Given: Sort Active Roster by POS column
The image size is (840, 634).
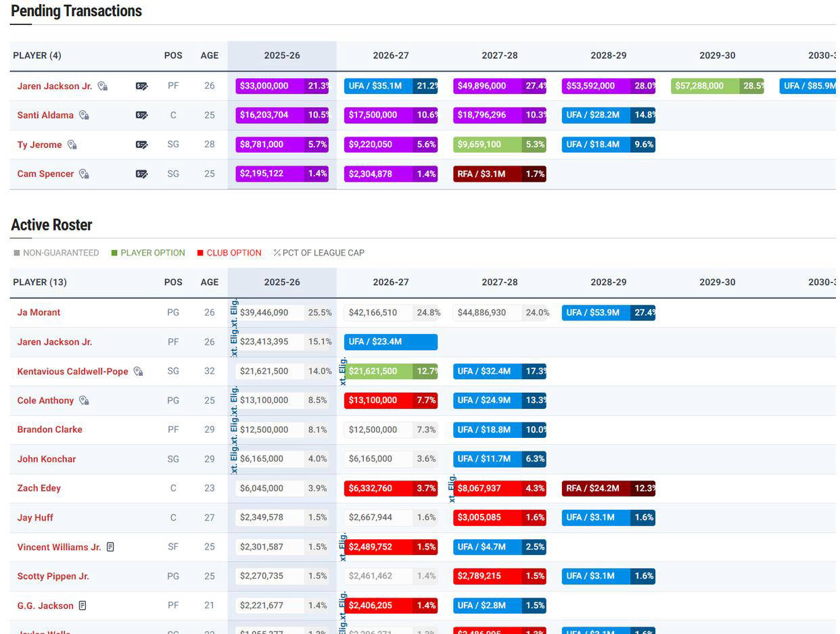Looking at the screenshot, I should tap(173, 282).
